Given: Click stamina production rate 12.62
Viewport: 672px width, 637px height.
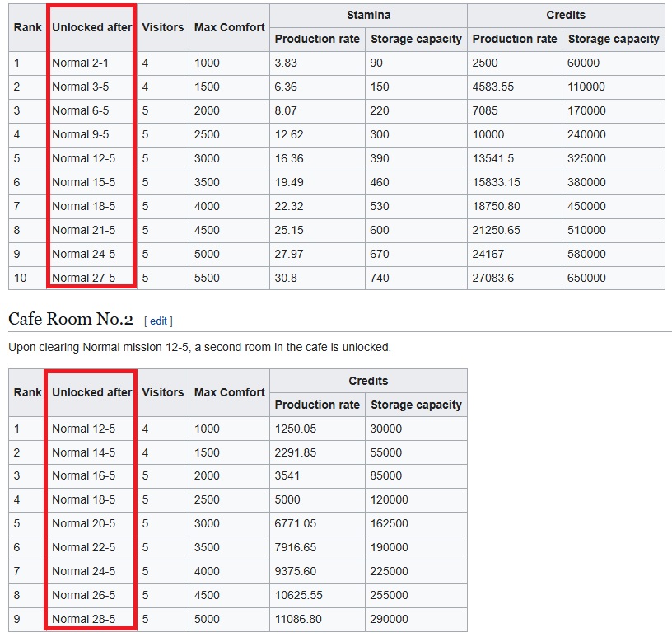Looking at the screenshot, I should tap(289, 134).
